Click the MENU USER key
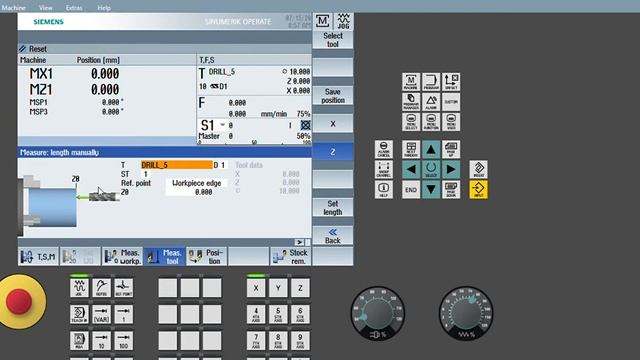Image resolution: width=640 pixels, height=360 pixels. click(x=451, y=122)
